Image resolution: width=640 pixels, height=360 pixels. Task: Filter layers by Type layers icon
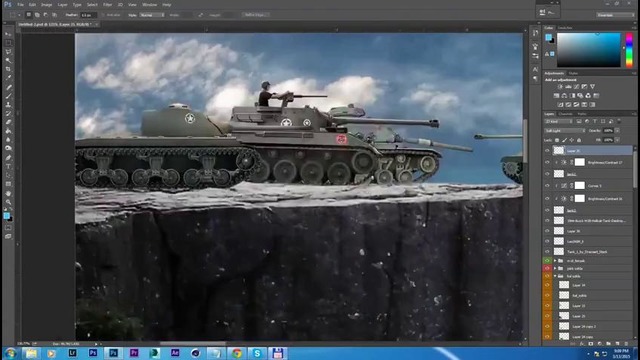595,121
